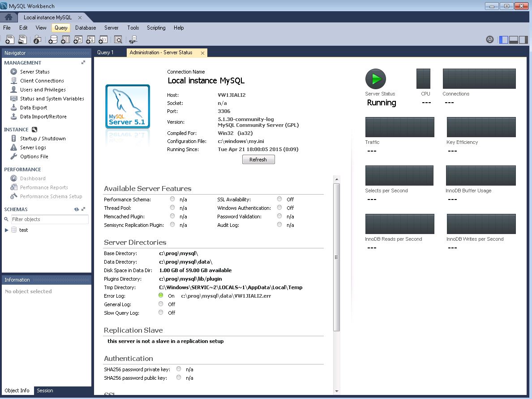The image size is (532, 399).
Task: Open the Scripting menu
Action: click(x=156, y=28)
